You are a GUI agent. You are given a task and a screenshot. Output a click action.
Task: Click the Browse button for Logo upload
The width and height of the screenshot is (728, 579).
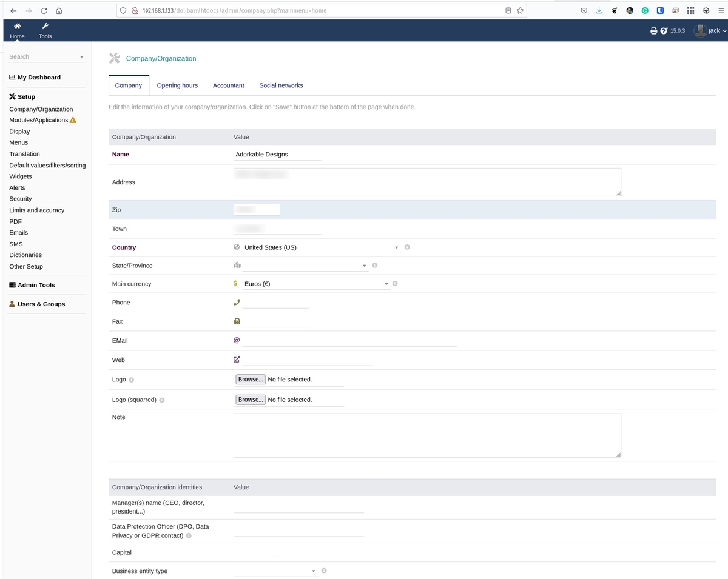click(251, 379)
